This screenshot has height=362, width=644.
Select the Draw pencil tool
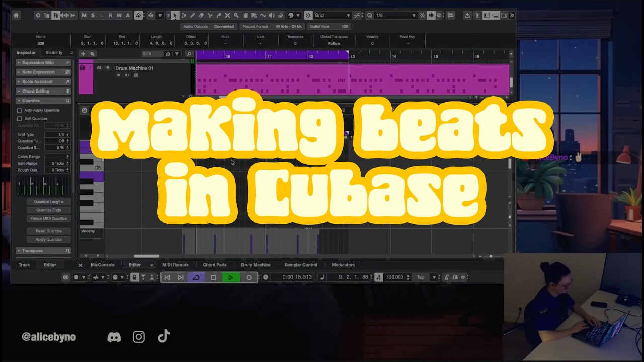coord(192,15)
